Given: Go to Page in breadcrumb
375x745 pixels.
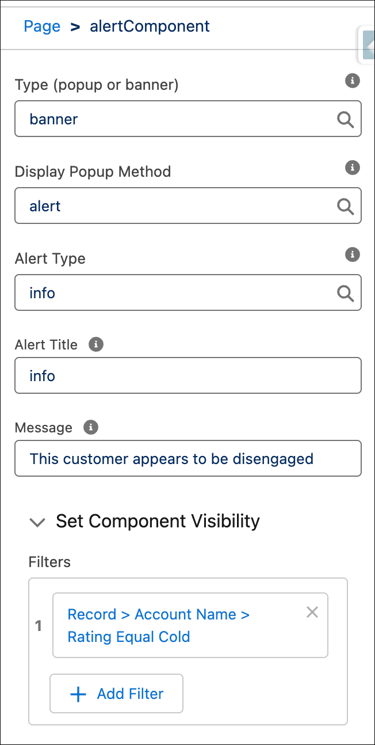Looking at the screenshot, I should [x=42, y=26].
